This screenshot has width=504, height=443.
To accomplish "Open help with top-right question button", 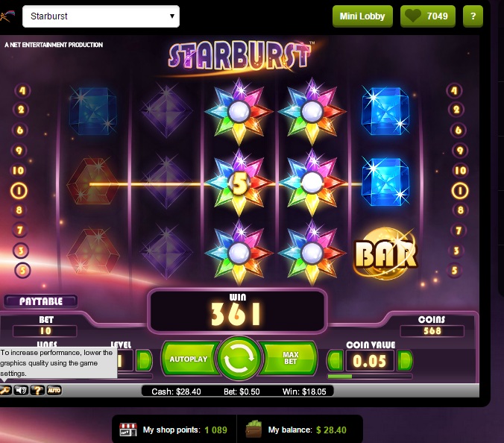I will click(473, 16).
